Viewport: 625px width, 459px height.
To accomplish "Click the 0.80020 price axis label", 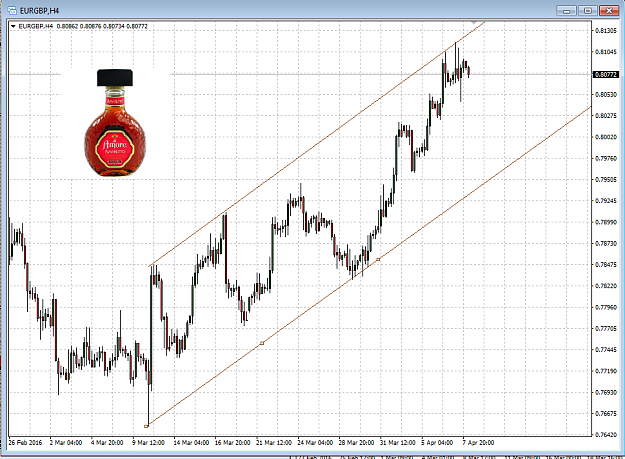I will [605, 137].
